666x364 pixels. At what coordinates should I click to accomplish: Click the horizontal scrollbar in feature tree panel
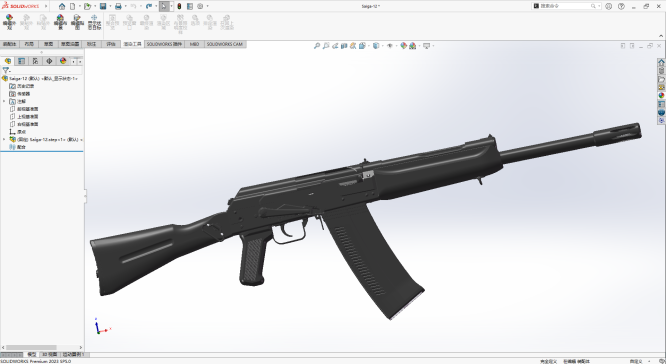[31, 347]
